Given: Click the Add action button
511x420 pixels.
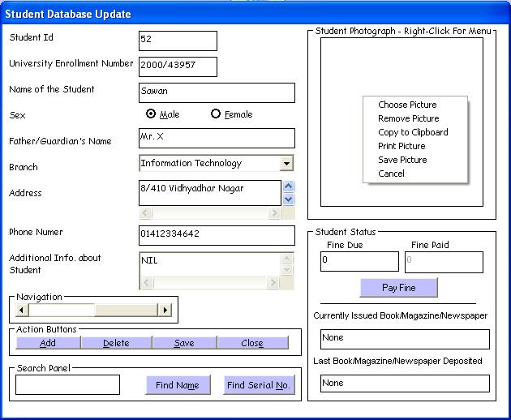Looking at the screenshot, I should tap(48, 343).
